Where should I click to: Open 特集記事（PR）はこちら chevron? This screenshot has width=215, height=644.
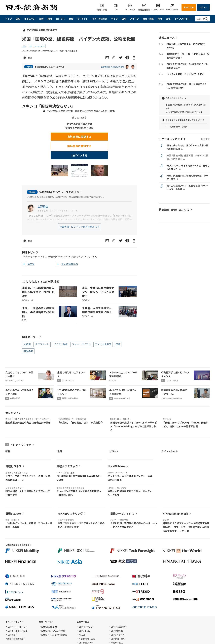click(191, 210)
